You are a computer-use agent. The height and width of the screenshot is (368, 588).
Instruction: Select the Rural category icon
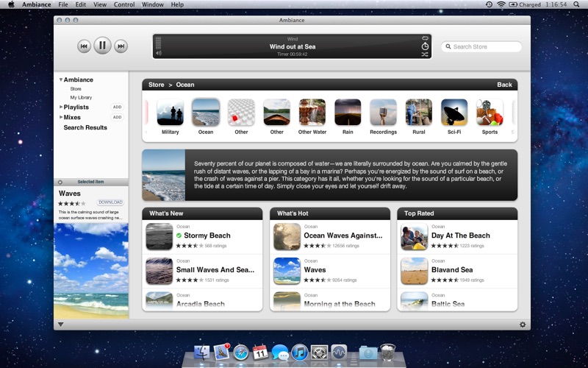coord(419,113)
